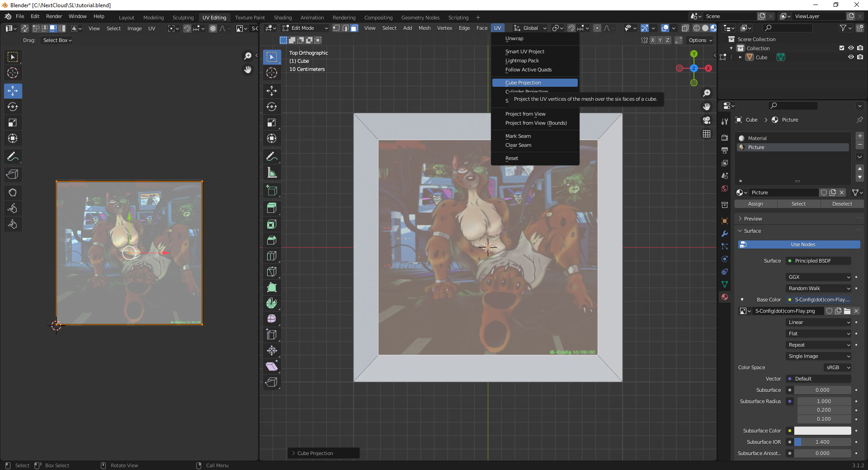Open the GGX distribution dropdown
This screenshot has width=868, height=470.
819,277
